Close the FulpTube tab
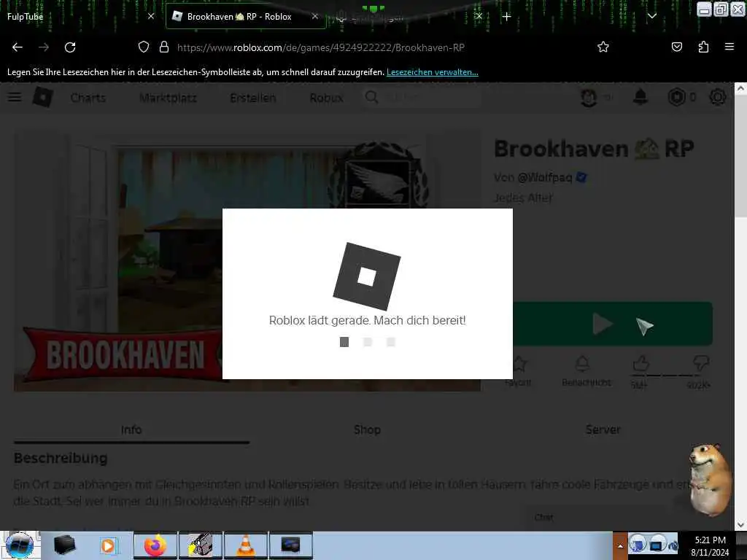This screenshot has height=560, width=747. pyautogui.click(x=151, y=16)
